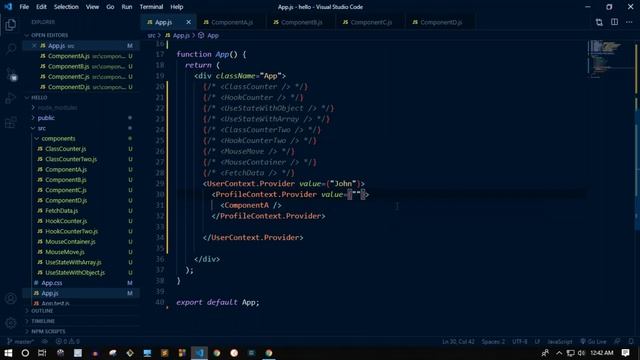640x360 pixels.
Task: Open ClassCounter.js in the file tree
Action: click(x=65, y=149)
